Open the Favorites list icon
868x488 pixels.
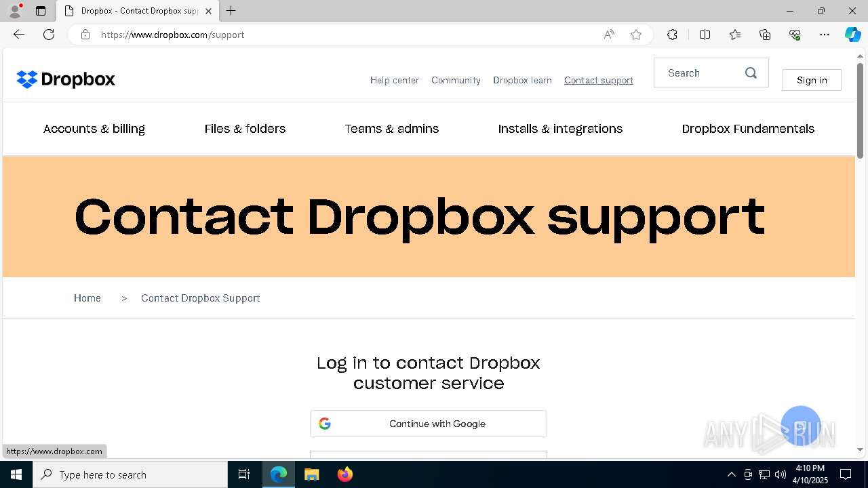[x=735, y=35]
